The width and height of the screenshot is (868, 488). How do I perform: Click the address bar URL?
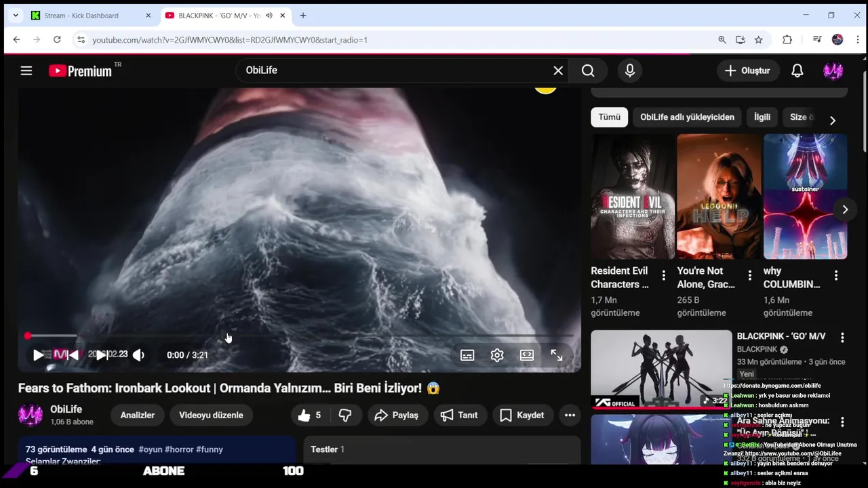tap(230, 40)
